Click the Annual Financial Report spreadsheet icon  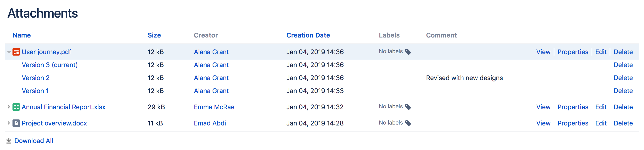click(x=16, y=107)
